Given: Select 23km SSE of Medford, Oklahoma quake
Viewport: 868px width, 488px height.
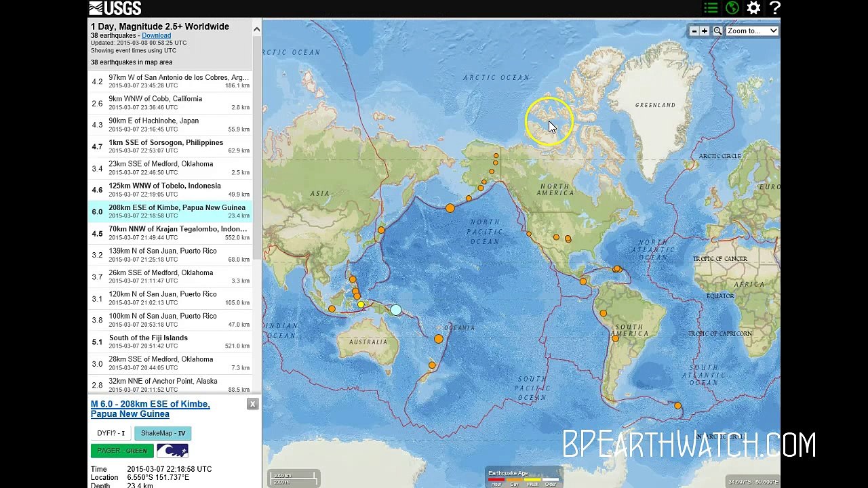Looking at the screenshot, I should (x=170, y=168).
